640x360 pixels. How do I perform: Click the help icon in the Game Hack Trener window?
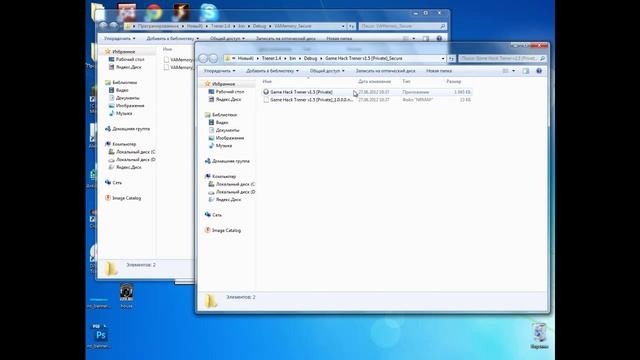point(539,71)
